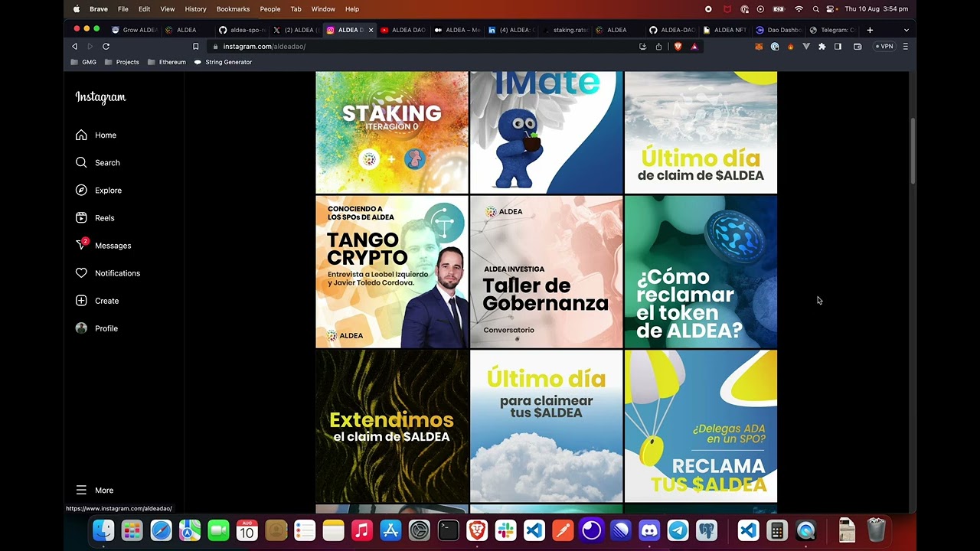980x551 pixels.
Task: Open Projects bookmarks folder
Action: pos(122,62)
